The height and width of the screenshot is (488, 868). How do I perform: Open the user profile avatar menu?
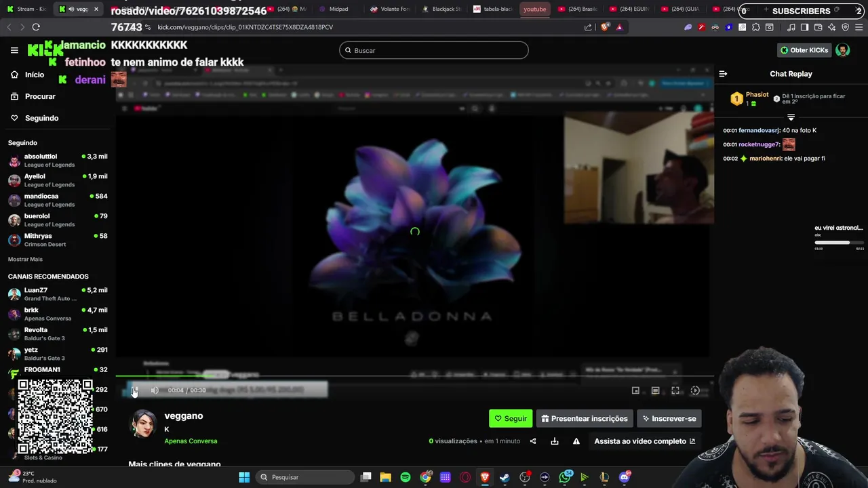[x=843, y=50]
